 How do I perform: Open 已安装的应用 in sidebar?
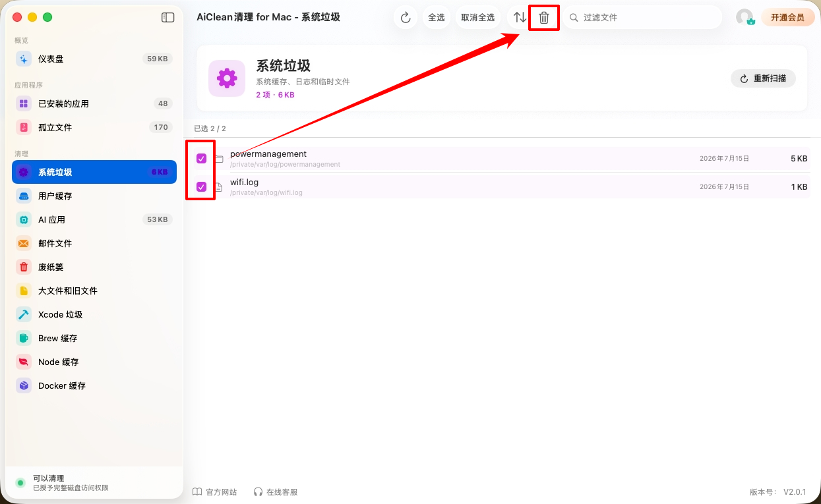pos(94,103)
